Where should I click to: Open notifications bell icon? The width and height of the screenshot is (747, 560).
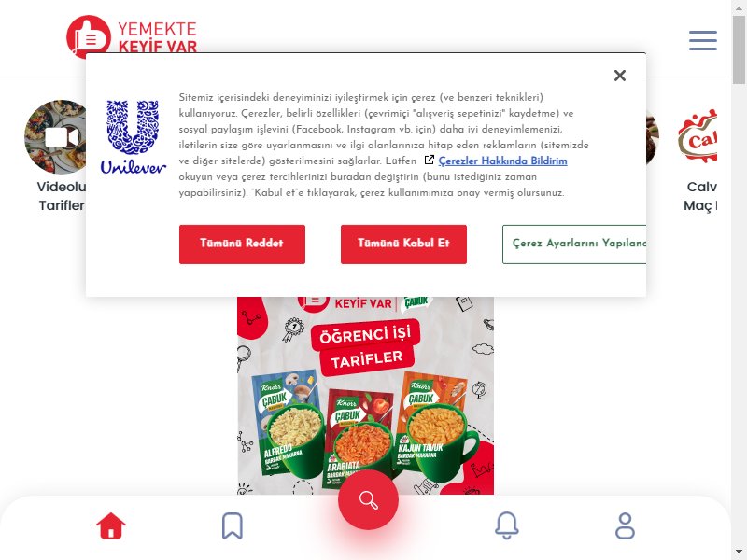[x=507, y=525]
